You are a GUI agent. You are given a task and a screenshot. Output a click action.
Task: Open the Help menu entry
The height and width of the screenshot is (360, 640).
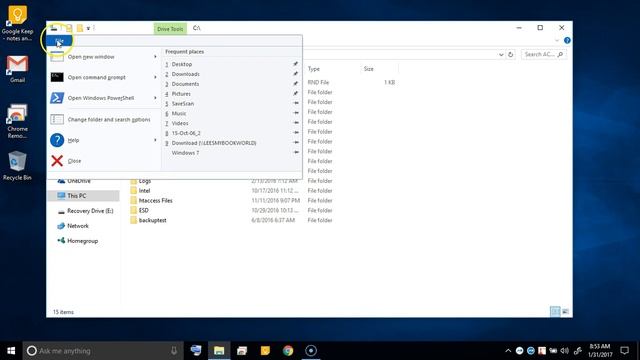click(104, 140)
